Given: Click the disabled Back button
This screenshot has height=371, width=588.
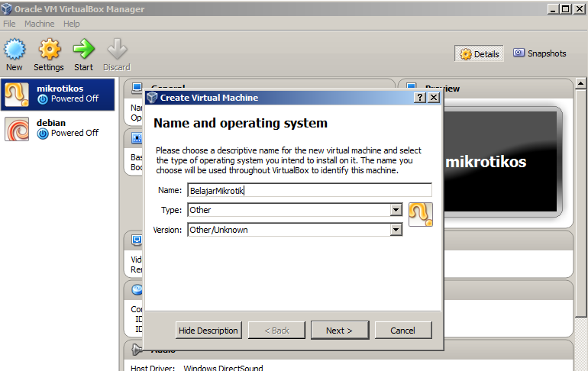Looking at the screenshot, I should click(x=276, y=330).
